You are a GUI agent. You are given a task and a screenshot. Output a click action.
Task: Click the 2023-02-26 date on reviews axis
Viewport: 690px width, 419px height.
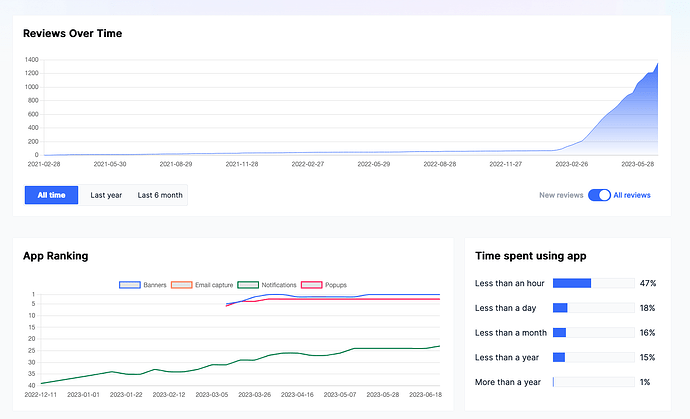tap(571, 164)
